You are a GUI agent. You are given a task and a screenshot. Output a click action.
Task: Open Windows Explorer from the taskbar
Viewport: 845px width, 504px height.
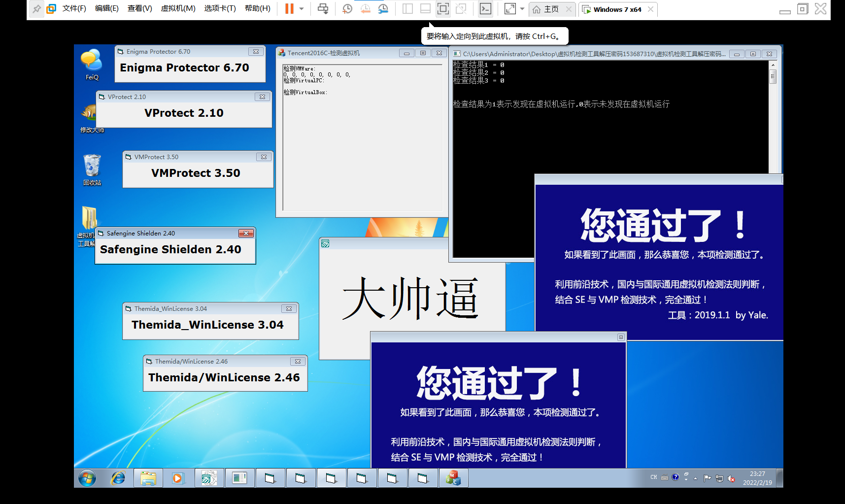(148, 478)
